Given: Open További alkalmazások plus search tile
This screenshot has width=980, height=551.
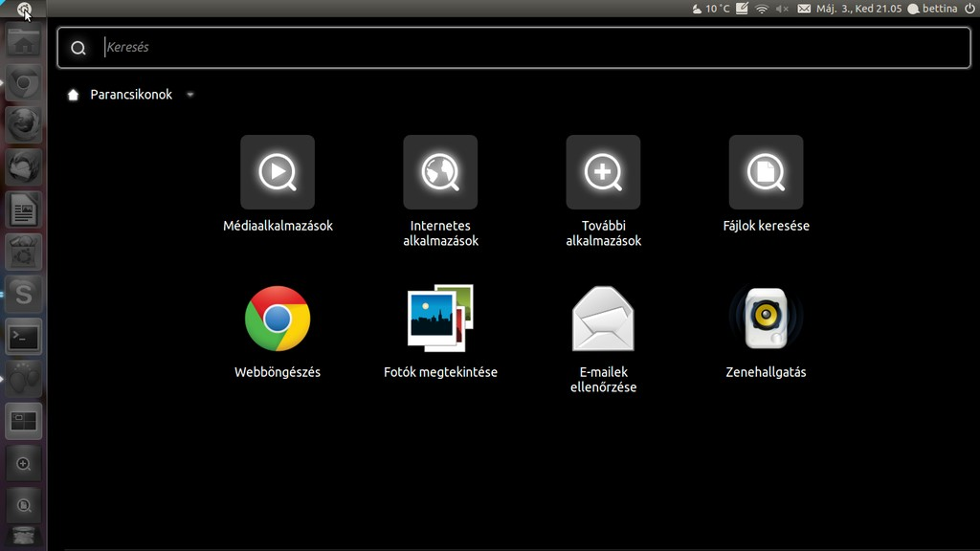Looking at the screenshot, I should click(x=603, y=172).
